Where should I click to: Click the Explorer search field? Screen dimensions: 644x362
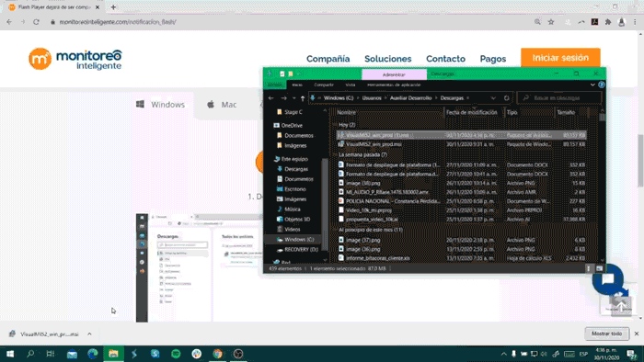click(559, 98)
